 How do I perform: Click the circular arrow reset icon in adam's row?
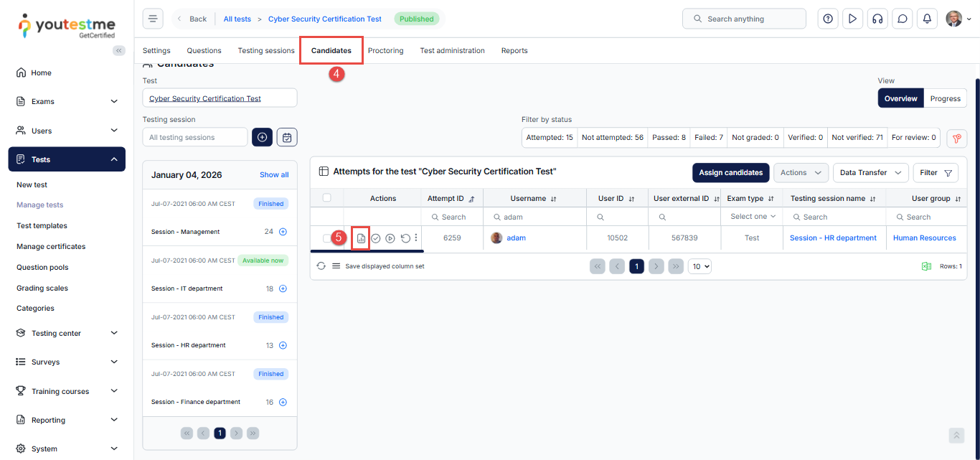click(x=405, y=238)
